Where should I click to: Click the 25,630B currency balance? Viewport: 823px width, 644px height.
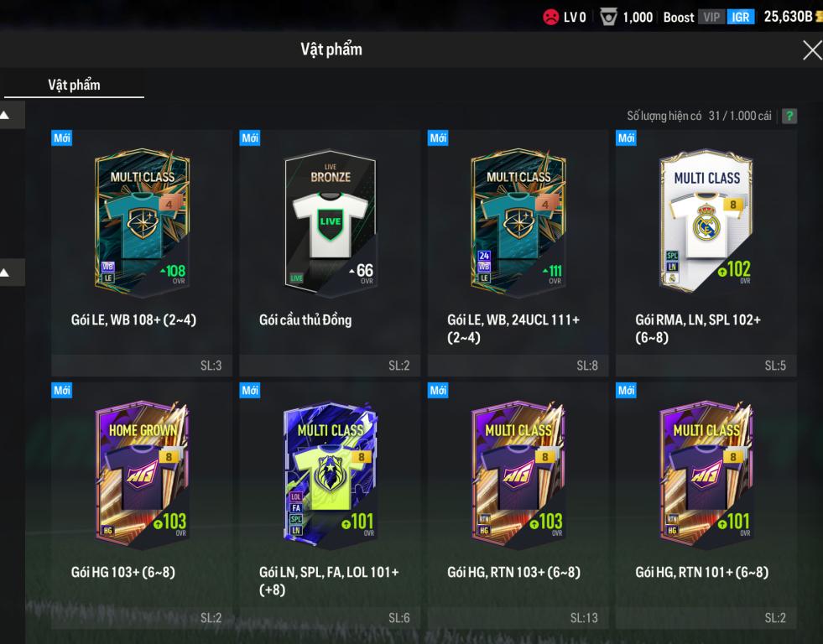point(789,17)
